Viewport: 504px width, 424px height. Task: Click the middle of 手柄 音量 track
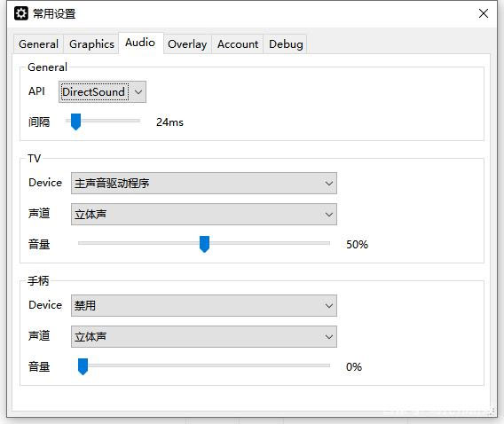click(204, 365)
